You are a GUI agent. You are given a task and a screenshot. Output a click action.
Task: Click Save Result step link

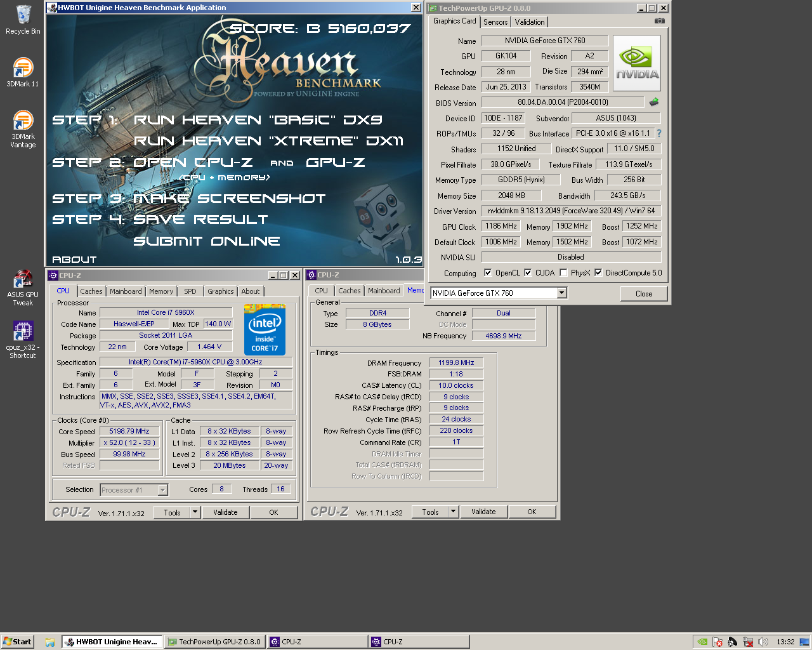tap(200, 220)
